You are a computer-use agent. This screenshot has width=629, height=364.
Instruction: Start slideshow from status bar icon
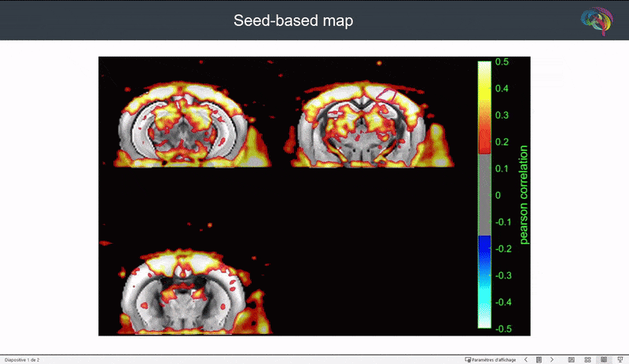619,359
